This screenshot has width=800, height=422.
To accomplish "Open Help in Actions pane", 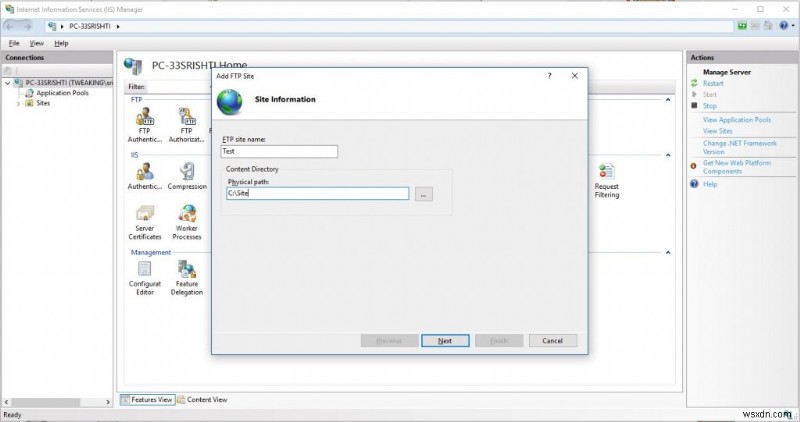I will [x=710, y=184].
